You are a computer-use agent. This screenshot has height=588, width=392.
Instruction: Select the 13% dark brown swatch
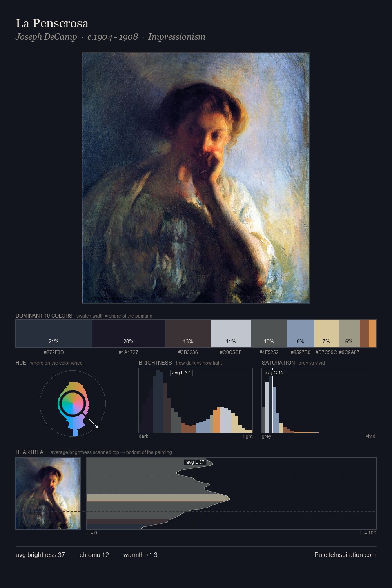(188, 334)
